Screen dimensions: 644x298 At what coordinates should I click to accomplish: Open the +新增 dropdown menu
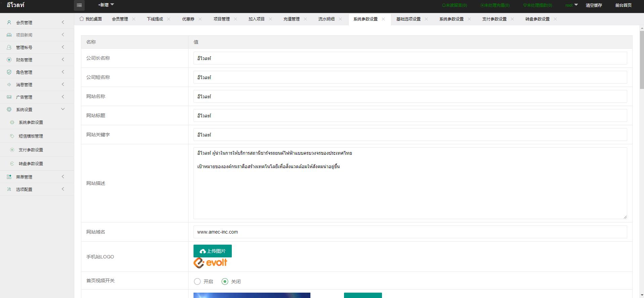106,5
